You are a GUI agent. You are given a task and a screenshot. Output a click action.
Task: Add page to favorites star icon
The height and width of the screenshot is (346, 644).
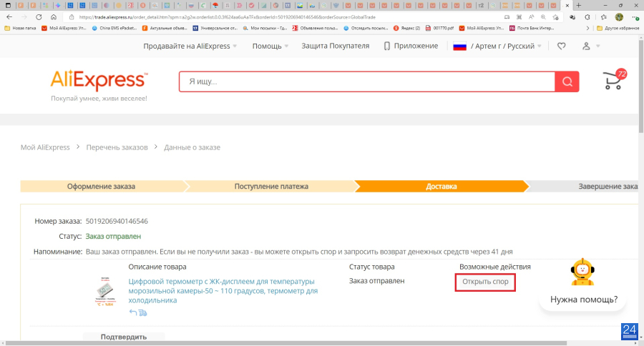click(555, 17)
